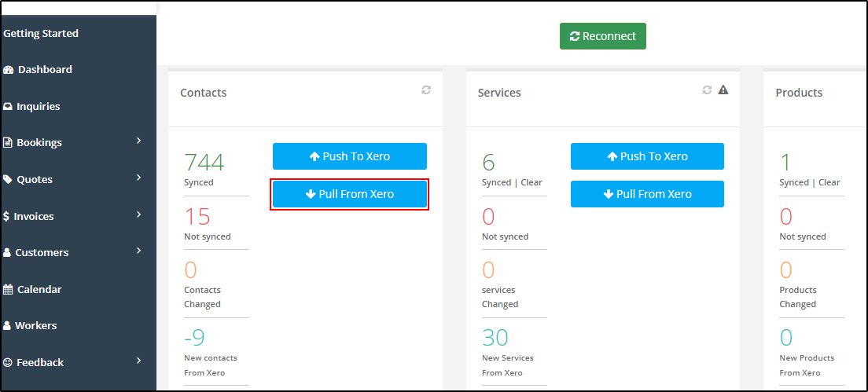The image size is (868, 392).
Task: Click the Services warning triangle icon
Action: [723, 90]
